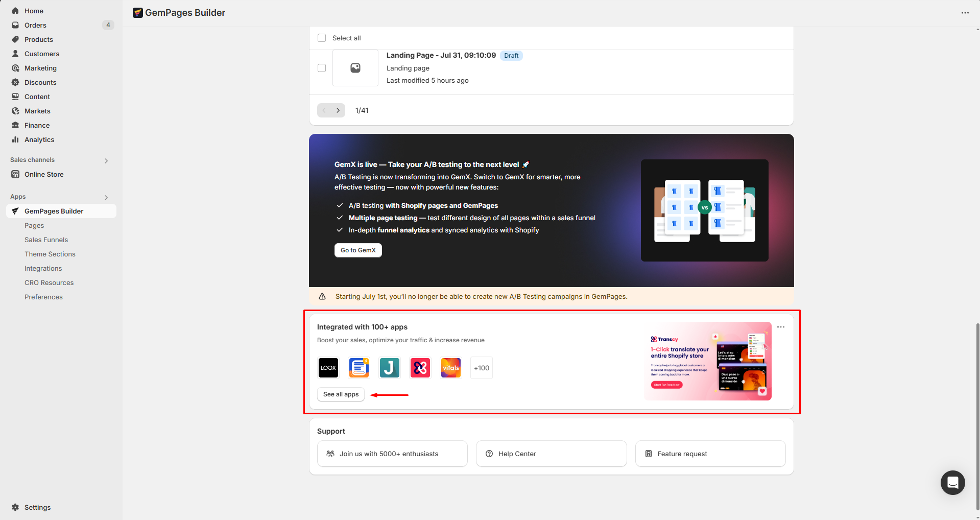Go to the previous page of results
The width and height of the screenshot is (980, 520).
[x=324, y=110]
